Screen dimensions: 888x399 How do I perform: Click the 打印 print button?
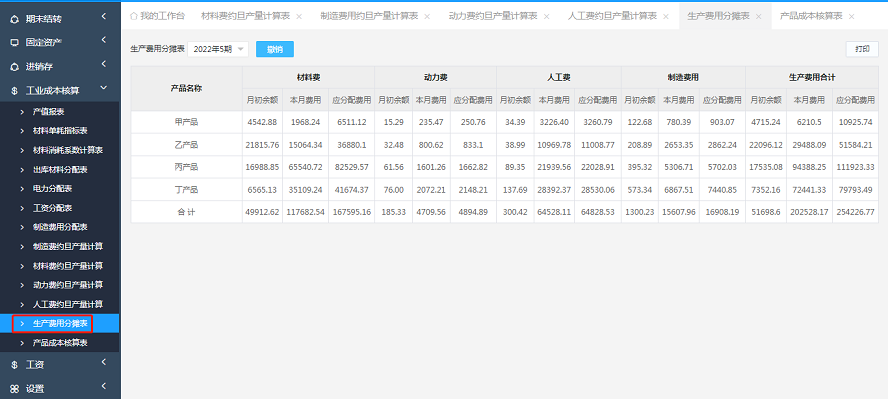tap(862, 49)
